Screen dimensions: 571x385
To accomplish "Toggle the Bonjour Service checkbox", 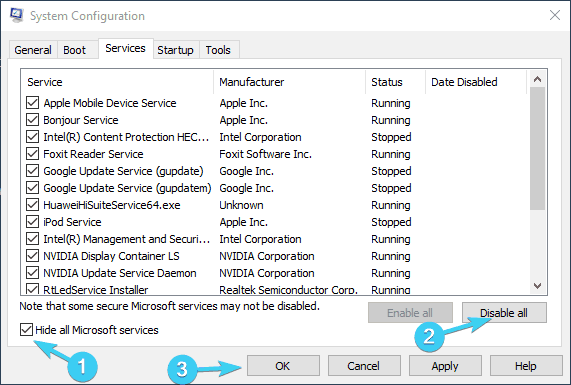I will pos(32,119).
